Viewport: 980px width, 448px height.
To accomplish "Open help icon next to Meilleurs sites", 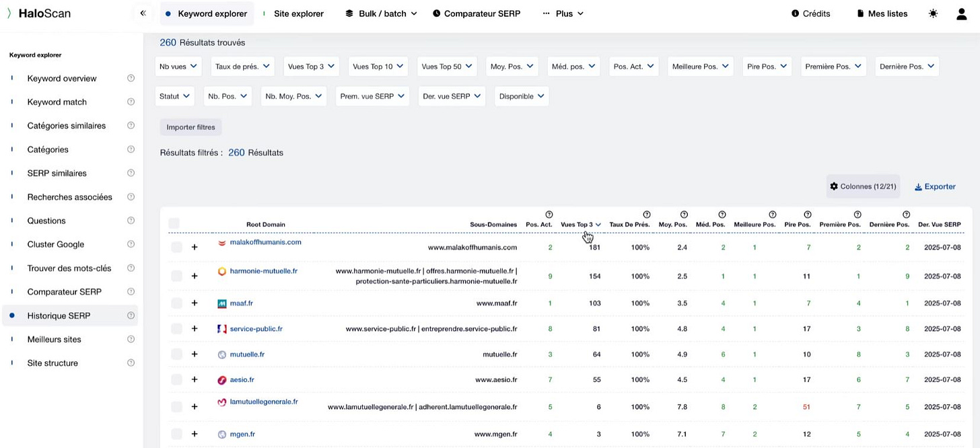I will (x=131, y=339).
